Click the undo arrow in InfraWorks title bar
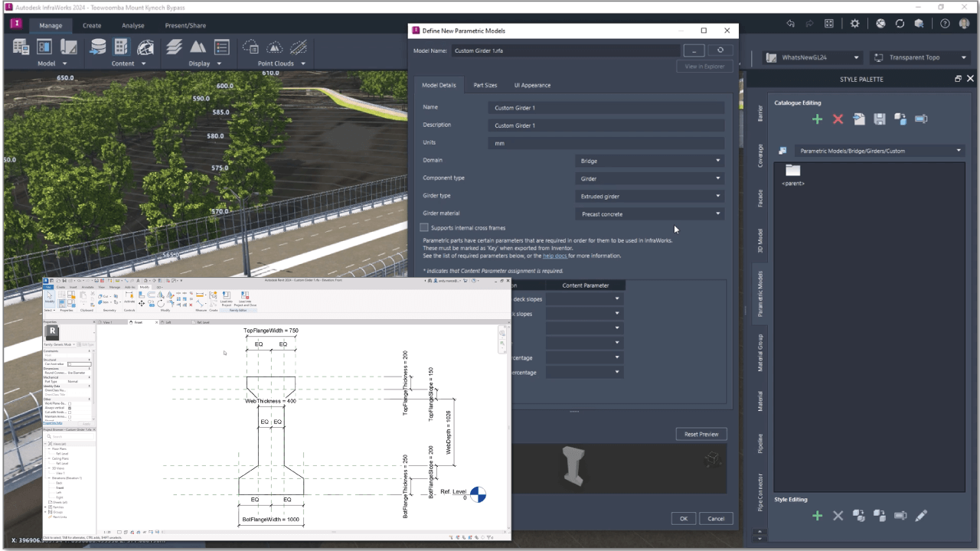Image resolution: width=980 pixels, height=551 pixels. pos(790,24)
